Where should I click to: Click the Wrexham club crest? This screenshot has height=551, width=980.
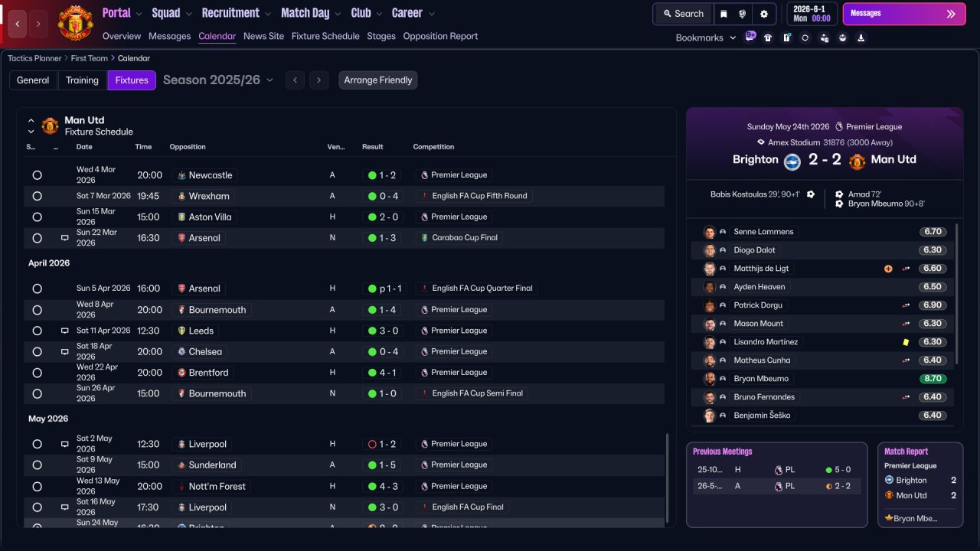pyautogui.click(x=181, y=196)
